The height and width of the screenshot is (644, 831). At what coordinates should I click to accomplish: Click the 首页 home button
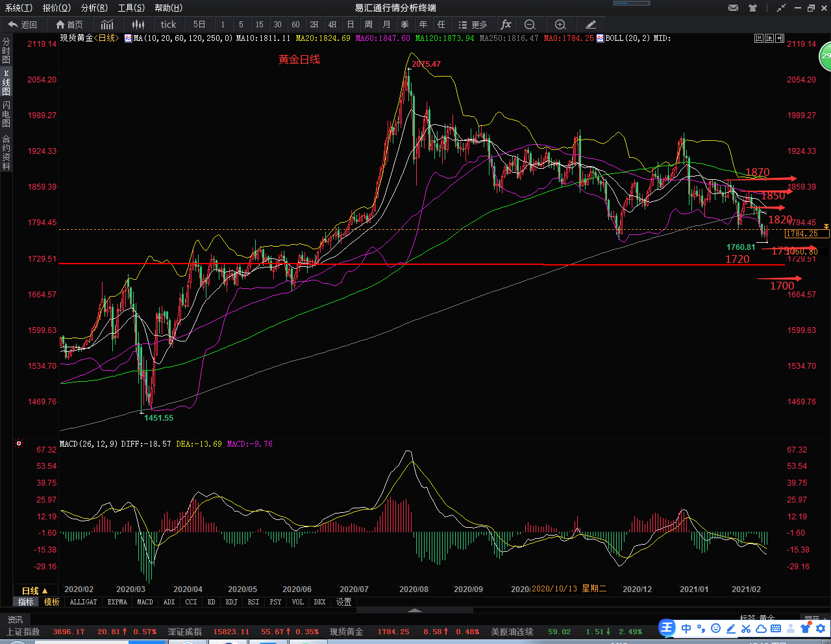pos(69,25)
